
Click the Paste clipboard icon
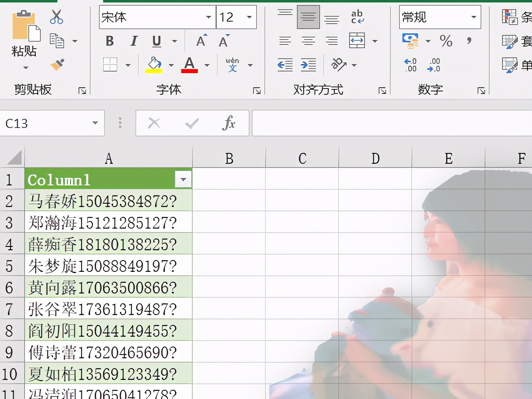26,26
